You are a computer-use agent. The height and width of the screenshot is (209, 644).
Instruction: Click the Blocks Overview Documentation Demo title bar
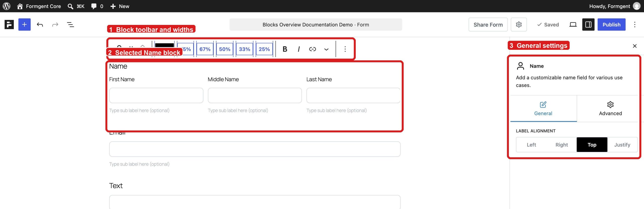[316, 24]
